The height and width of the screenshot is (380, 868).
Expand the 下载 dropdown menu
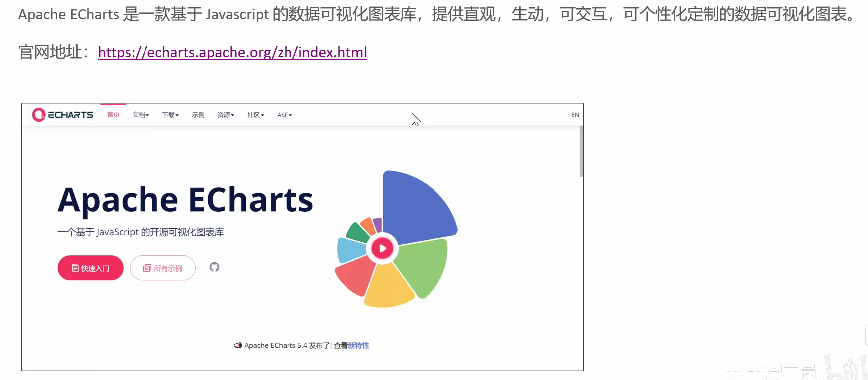[170, 115]
